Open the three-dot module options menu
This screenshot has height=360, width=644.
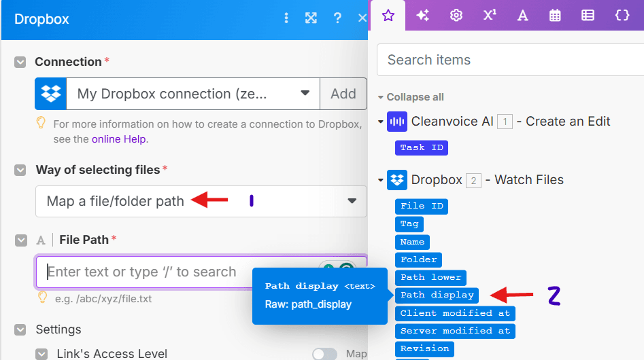[286, 18]
